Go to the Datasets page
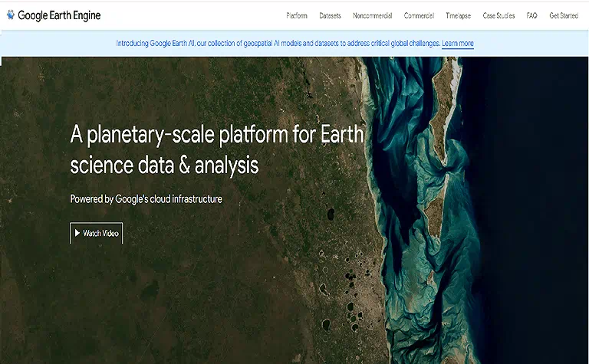 point(330,16)
